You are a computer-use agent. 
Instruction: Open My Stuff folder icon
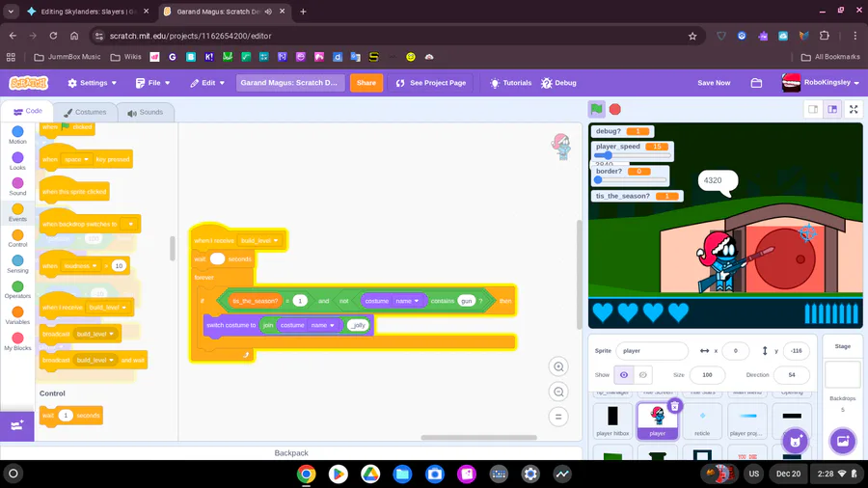[x=756, y=83]
